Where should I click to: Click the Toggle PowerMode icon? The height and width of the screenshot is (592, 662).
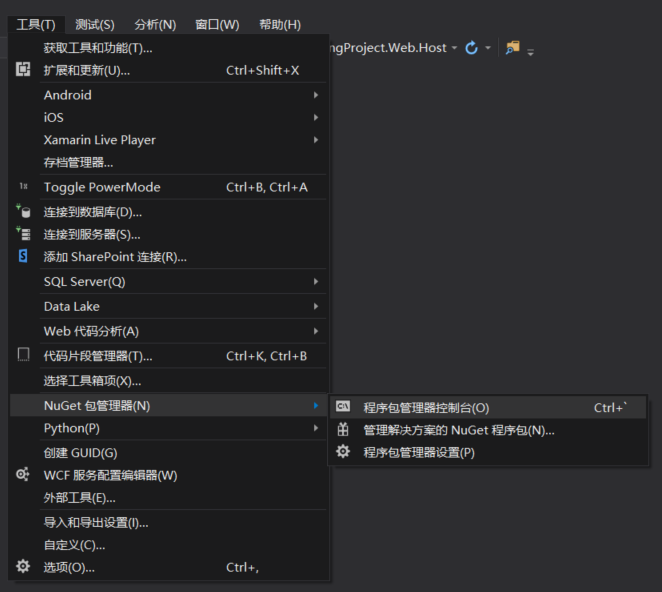(23, 186)
